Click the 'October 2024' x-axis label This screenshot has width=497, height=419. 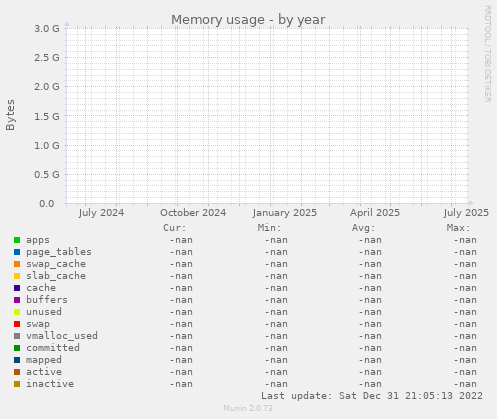[193, 213]
